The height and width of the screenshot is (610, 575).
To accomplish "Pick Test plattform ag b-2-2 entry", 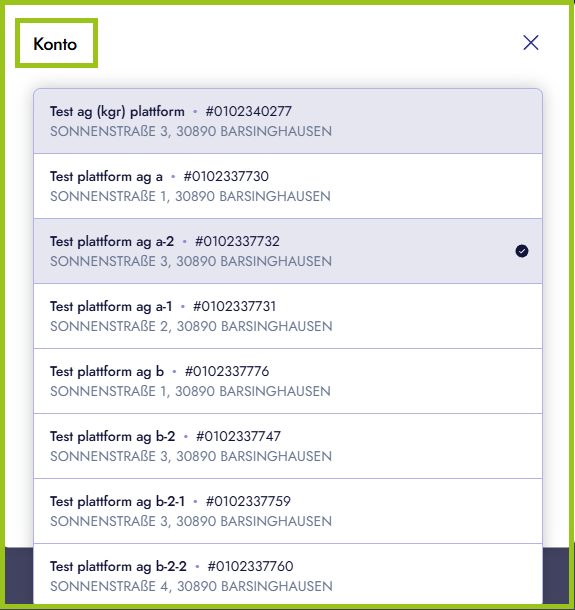I will (288, 574).
